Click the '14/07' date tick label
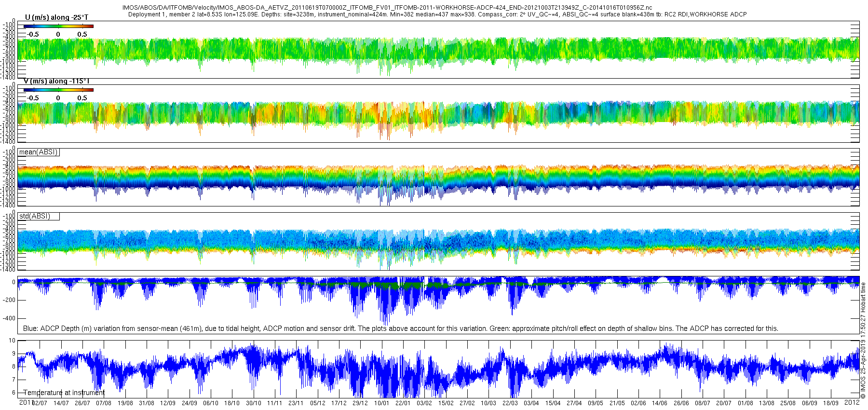 (x=61, y=403)
